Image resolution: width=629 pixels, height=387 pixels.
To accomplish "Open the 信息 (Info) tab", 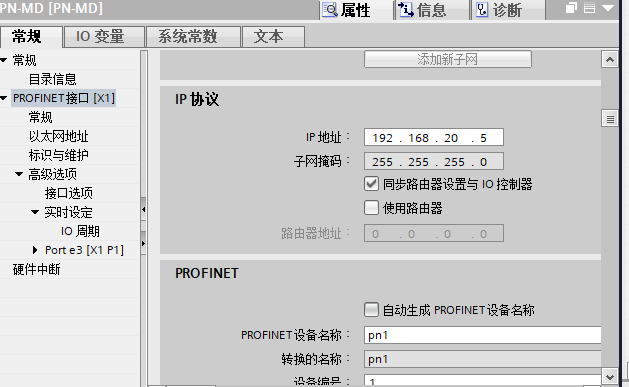I will (x=432, y=10).
